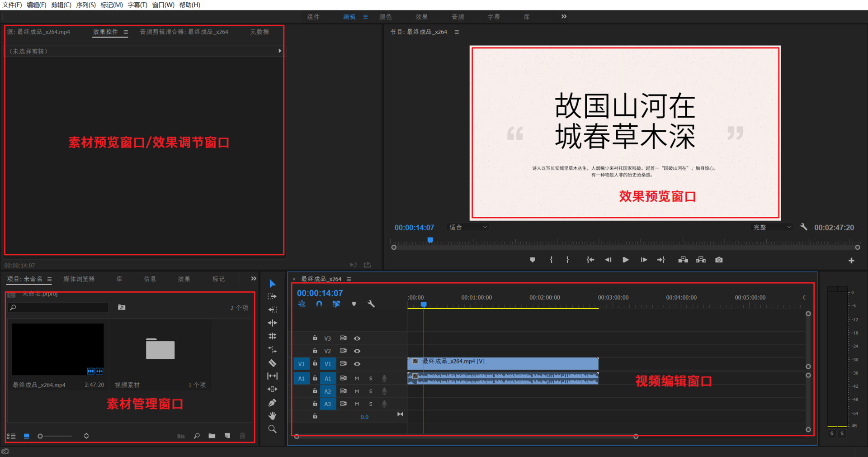Switch to list view in project panel
This screenshot has height=457, width=868.
click(11, 436)
